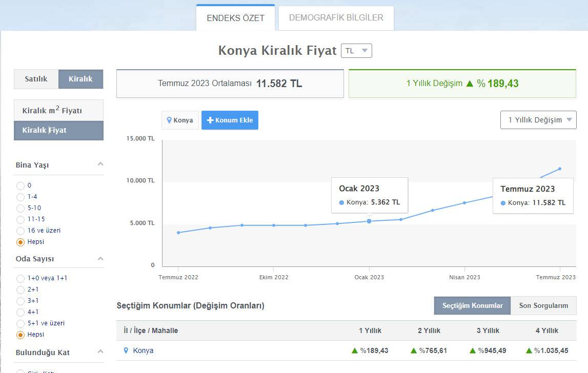Viewport: 588px width, 373px height.
Task: Click the green triangle next to %765,61
Action: click(414, 351)
